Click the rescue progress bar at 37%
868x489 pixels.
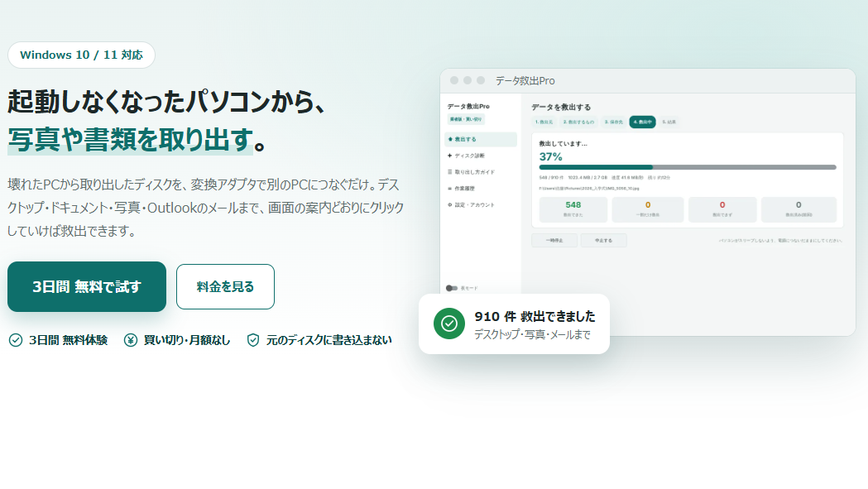pos(688,167)
